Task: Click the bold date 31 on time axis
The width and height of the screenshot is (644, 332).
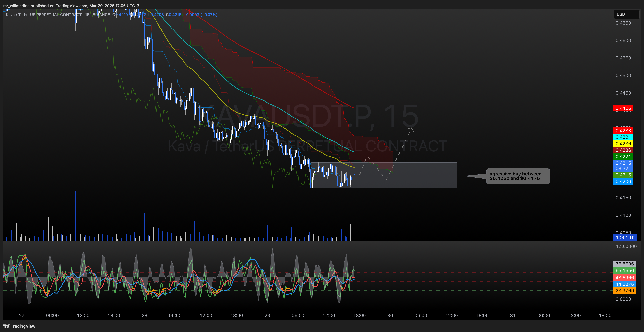Action: click(513, 315)
